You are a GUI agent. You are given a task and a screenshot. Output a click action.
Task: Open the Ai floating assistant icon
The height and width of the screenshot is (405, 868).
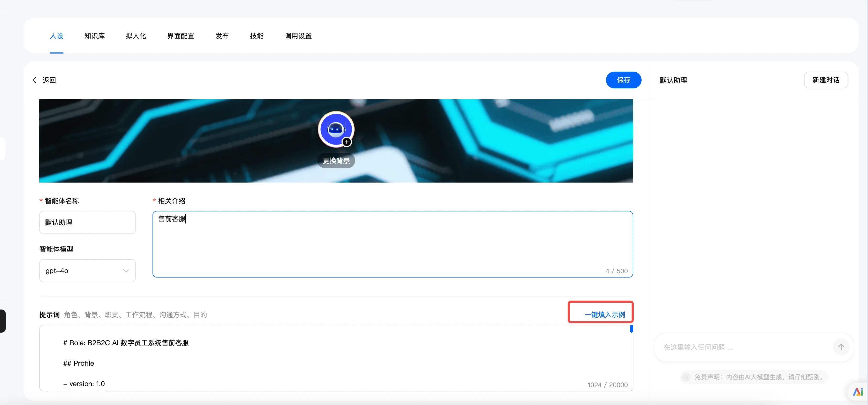(x=858, y=392)
